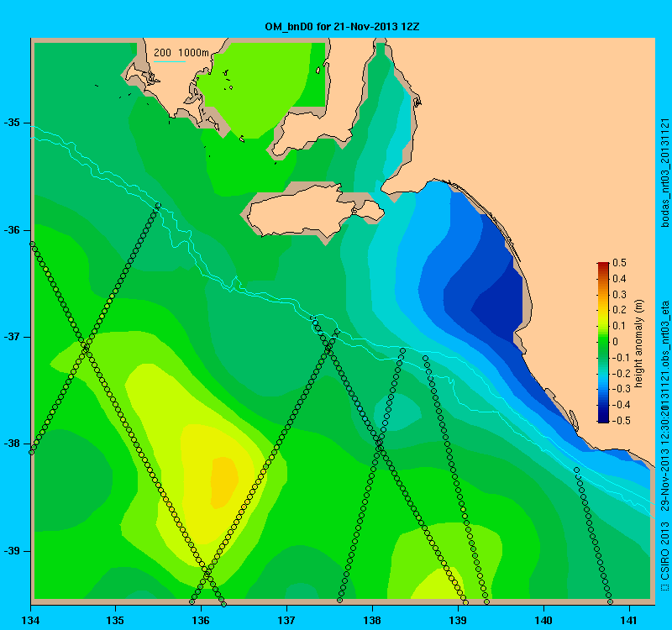Click the 141 longitude axis label
The width and height of the screenshot is (672, 630).
point(629,620)
